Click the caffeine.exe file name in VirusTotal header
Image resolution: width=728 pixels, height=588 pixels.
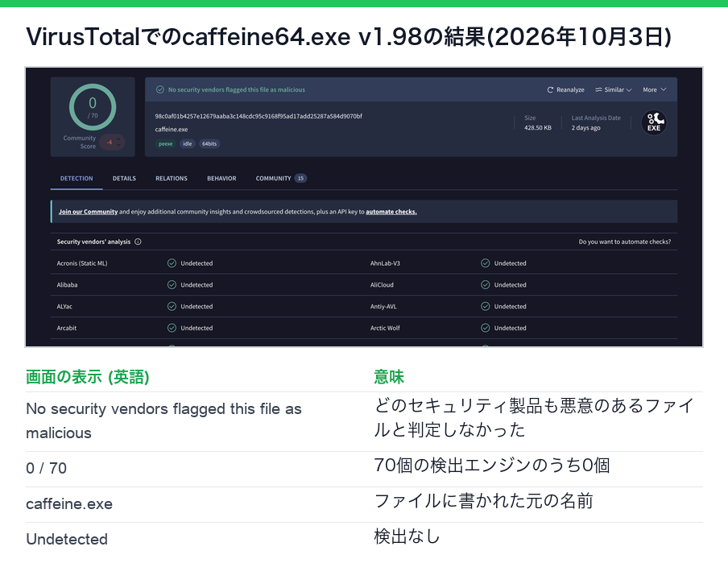pos(172,130)
